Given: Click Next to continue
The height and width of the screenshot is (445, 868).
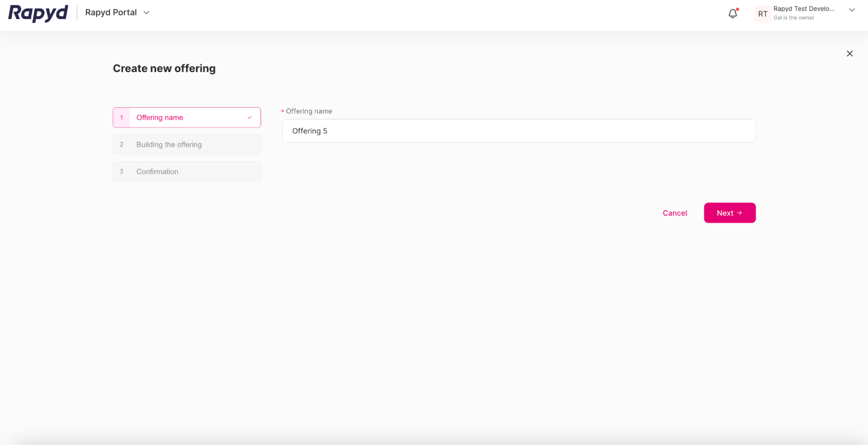Looking at the screenshot, I should (x=729, y=213).
